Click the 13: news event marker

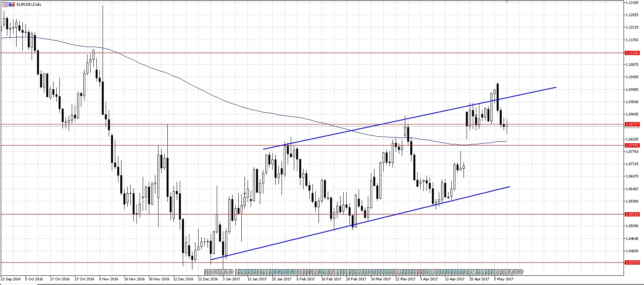click(x=426, y=272)
